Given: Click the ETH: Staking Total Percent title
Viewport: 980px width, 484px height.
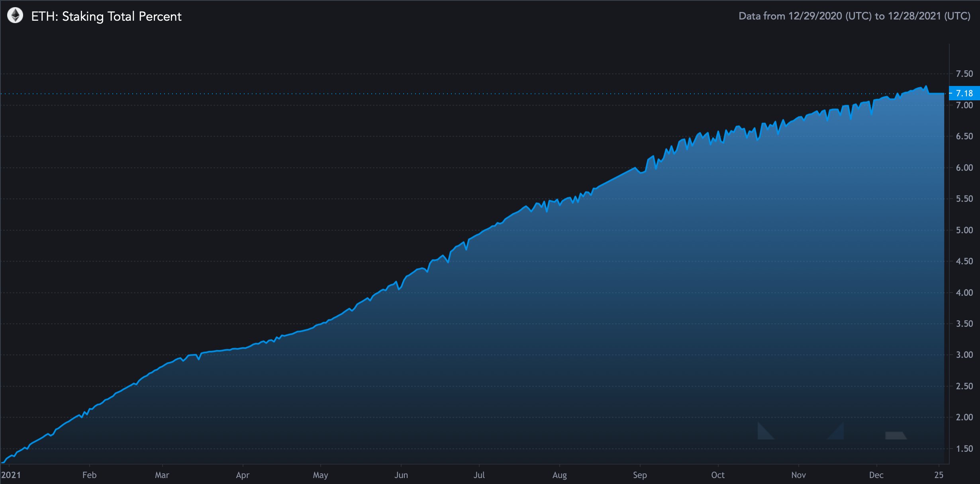Looking at the screenshot, I should point(106,16).
